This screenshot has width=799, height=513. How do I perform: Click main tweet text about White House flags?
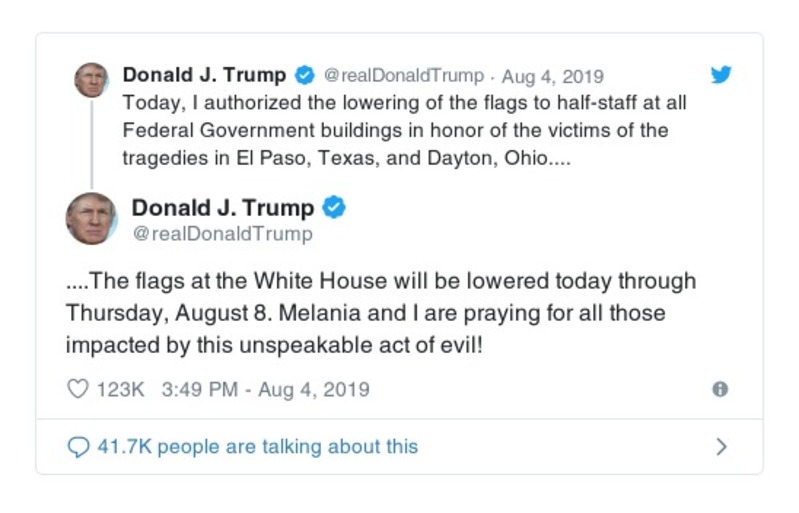coord(380,313)
